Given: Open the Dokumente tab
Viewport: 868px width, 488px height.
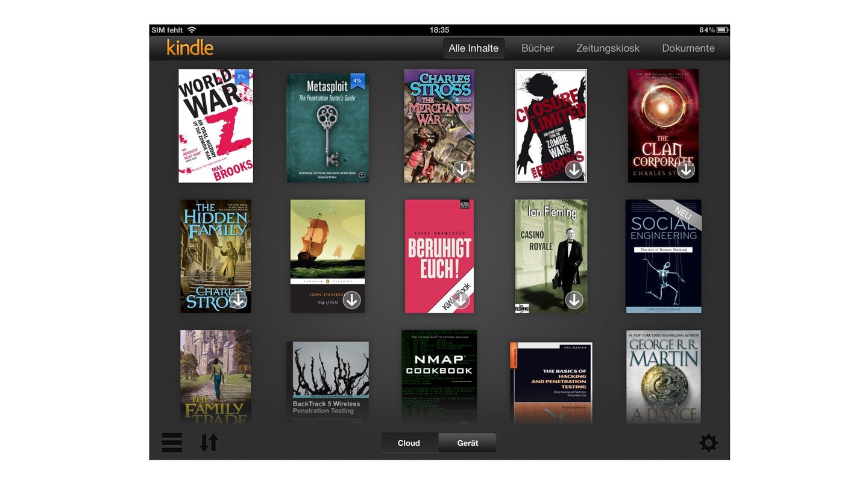Looking at the screenshot, I should (688, 48).
